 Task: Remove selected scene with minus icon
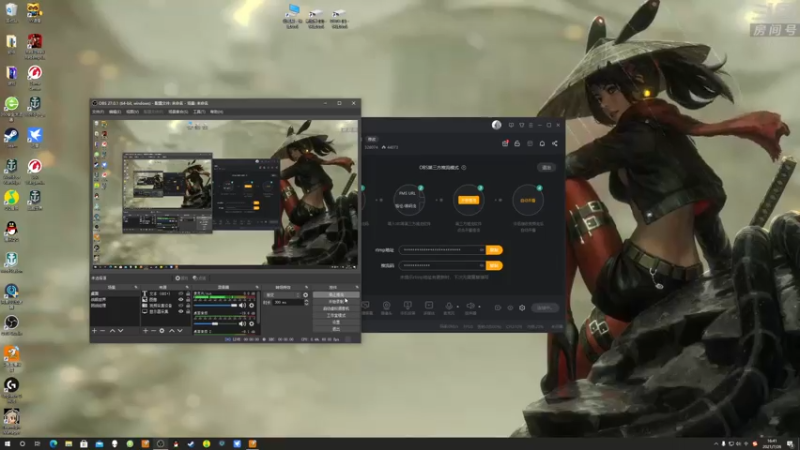(102, 331)
